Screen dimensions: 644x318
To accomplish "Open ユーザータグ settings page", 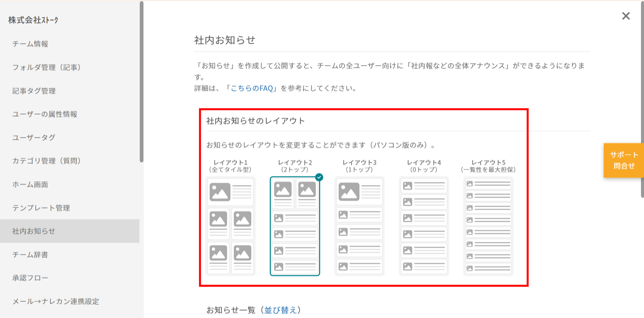I will click(34, 138).
